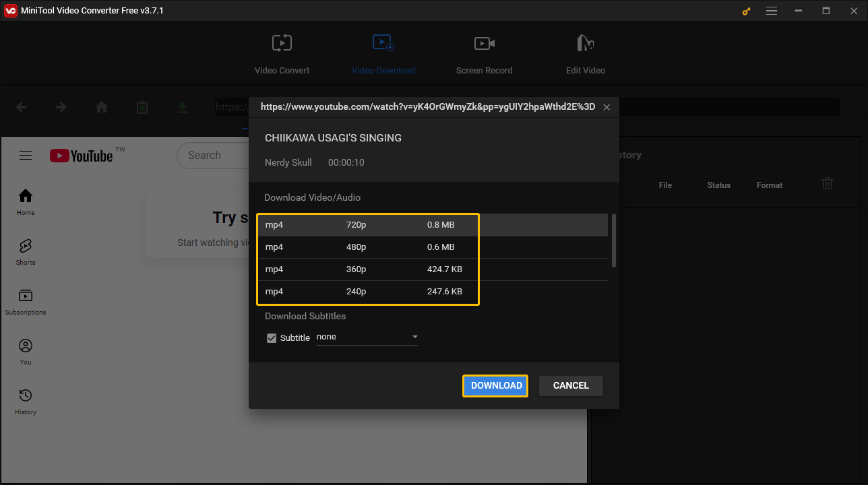868x485 pixels.
Task: Click the YouTube URL in dialog header
Action: pos(428,107)
